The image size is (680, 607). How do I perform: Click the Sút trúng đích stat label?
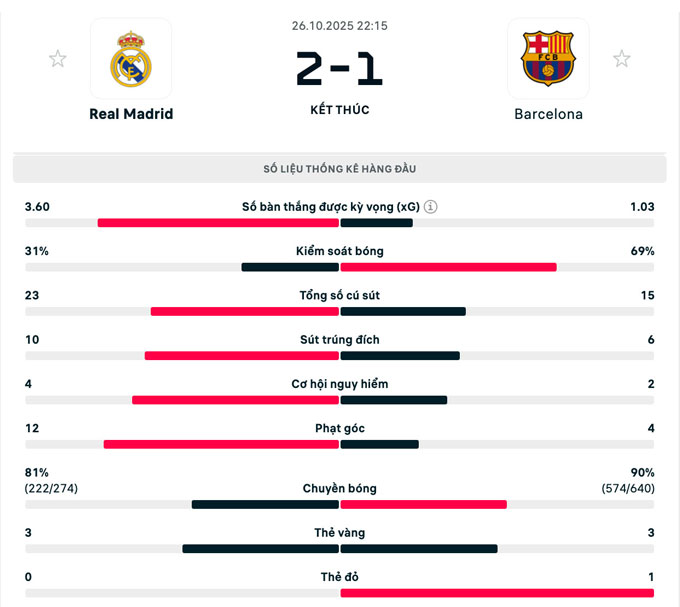(x=340, y=340)
